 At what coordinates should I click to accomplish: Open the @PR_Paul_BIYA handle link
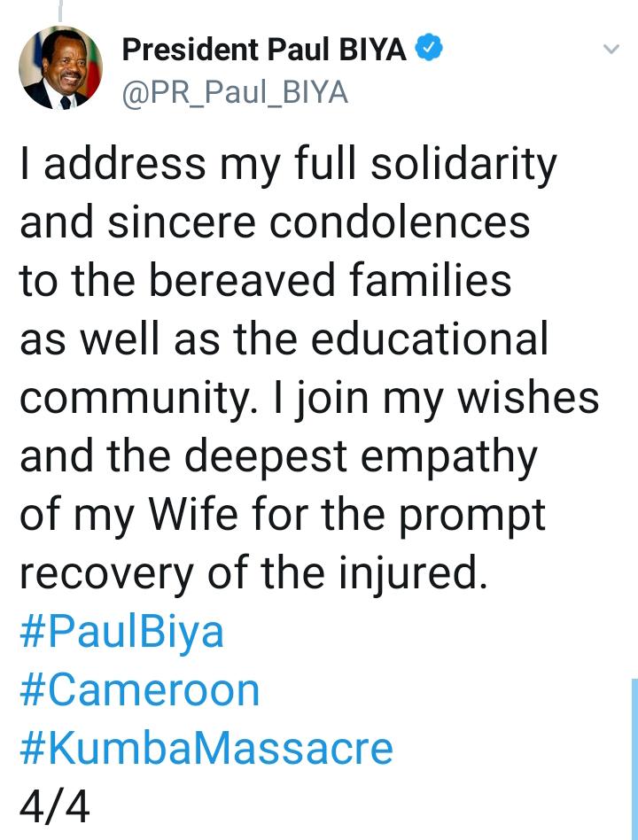235,93
